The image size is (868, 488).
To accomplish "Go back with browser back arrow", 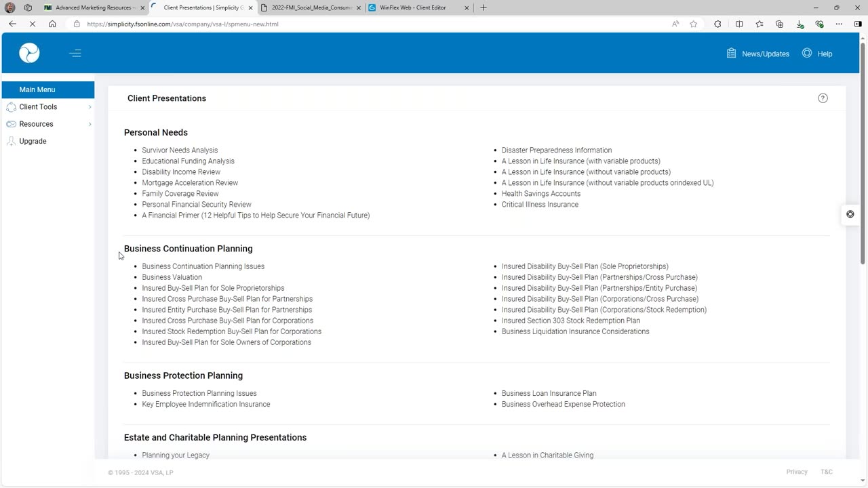I will click(x=12, y=24).
